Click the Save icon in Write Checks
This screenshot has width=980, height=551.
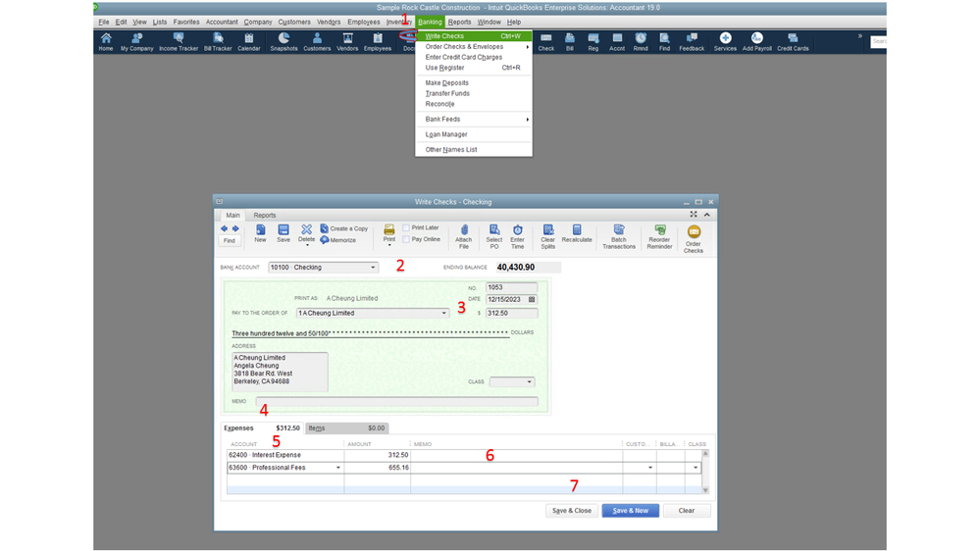[x=284, y=233]
